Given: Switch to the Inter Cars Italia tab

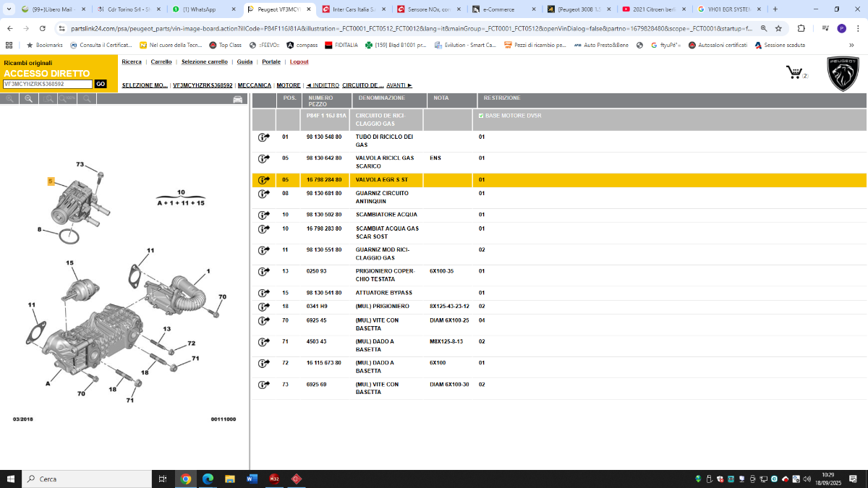Looking at the screenshot, I should [354, 9].
